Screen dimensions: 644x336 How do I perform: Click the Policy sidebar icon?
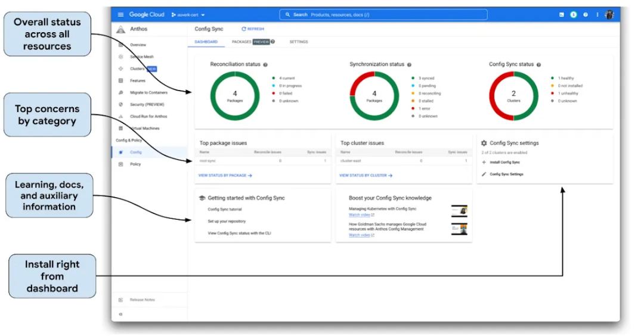pyautogui.click(x=120, y=164)
